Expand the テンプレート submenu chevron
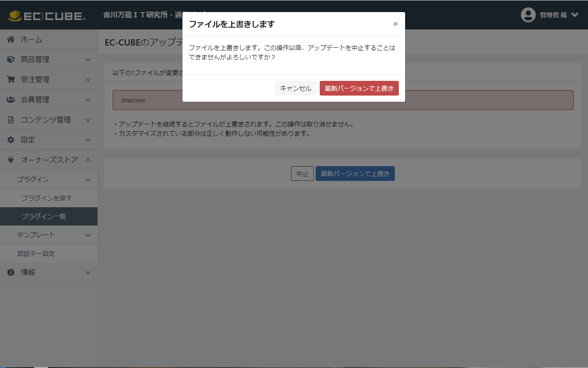588x368 pixels. coord(88,235)
